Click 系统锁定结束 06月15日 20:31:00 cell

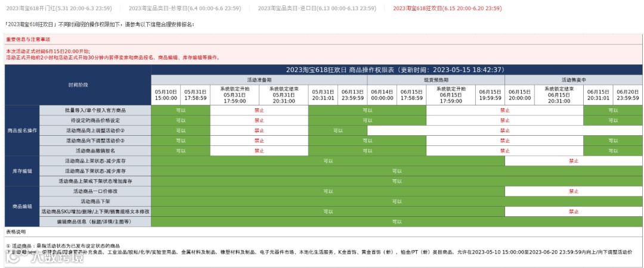pos(559,95)
